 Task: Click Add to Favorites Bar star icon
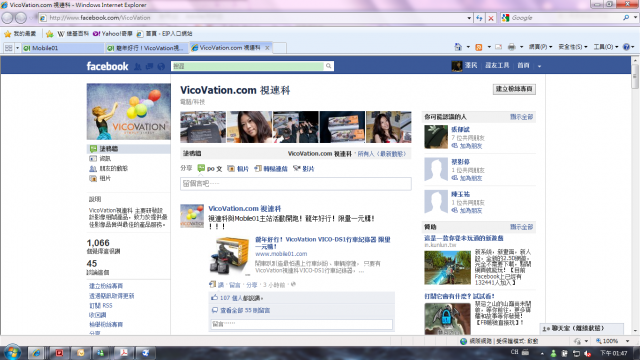49,34
